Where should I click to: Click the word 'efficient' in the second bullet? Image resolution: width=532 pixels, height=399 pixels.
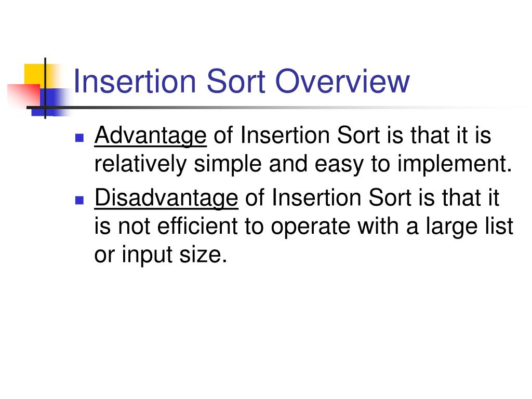point(197,227)
